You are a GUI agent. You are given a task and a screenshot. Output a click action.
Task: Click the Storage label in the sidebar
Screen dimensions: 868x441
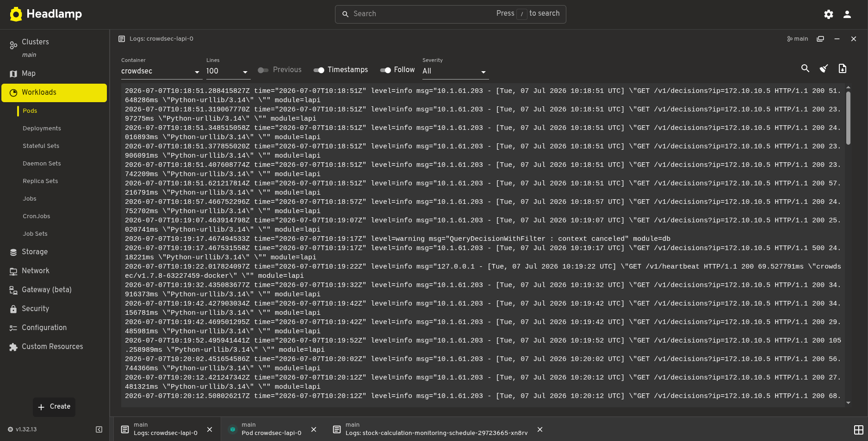(x=35, y=252)
